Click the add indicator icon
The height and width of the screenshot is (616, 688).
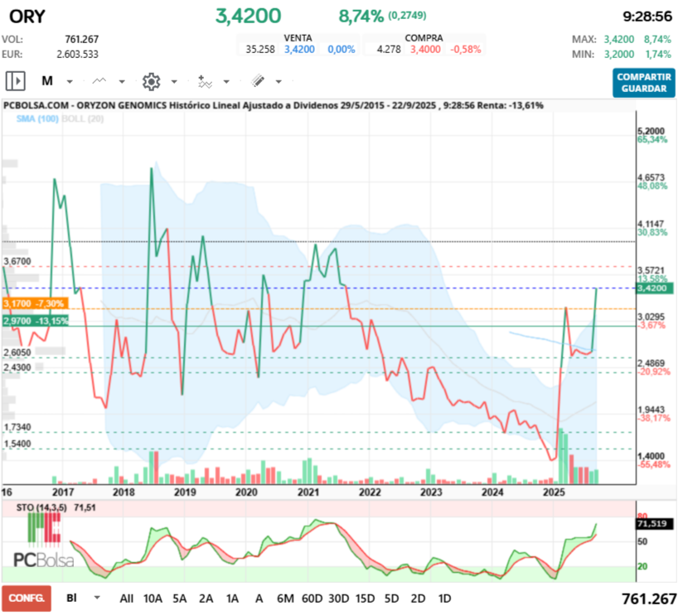[x=204, y=81]
